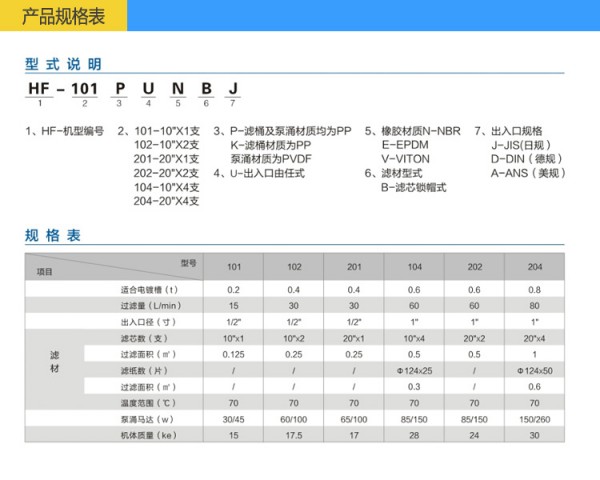Click the Φ124x25 cell
The width and height of the screenshot is (600, 480).
point(414,371)
